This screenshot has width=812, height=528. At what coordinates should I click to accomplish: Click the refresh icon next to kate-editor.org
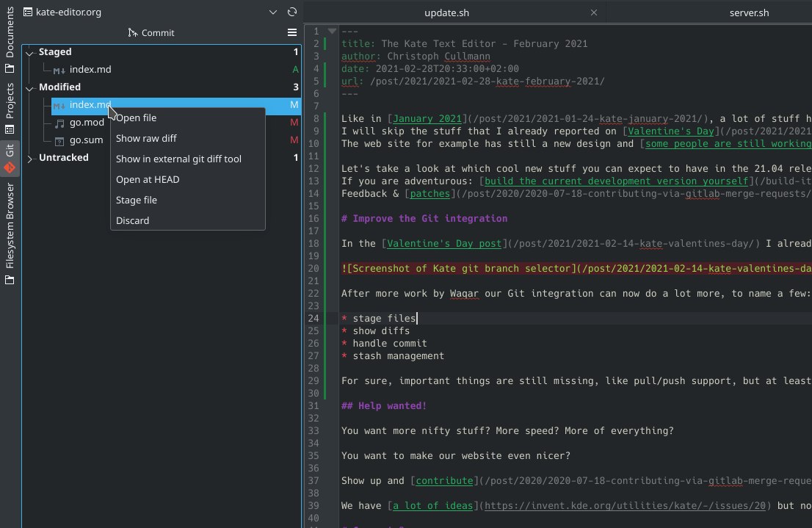pyautogui.click(x=292, y=12)
